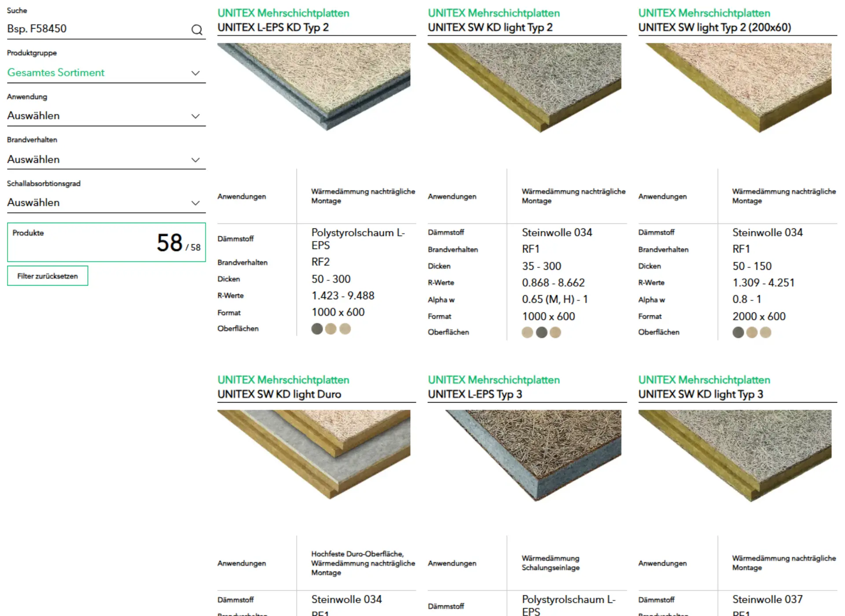Click UNITEX Mehrschichtplatten category above L-EPS KD Typ 2
845x616 pixels.
tap(283, 13)
